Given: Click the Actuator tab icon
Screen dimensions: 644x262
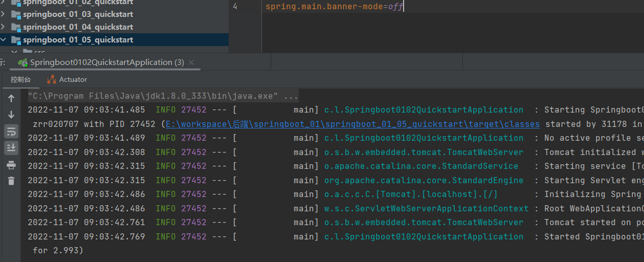Looking at the screenshot, I should point(51,79).
